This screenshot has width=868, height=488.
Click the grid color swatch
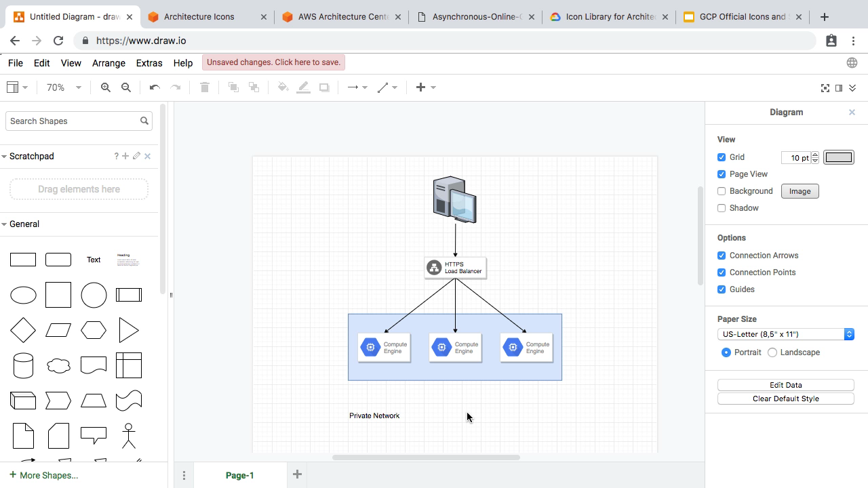[x=839, y=157]
